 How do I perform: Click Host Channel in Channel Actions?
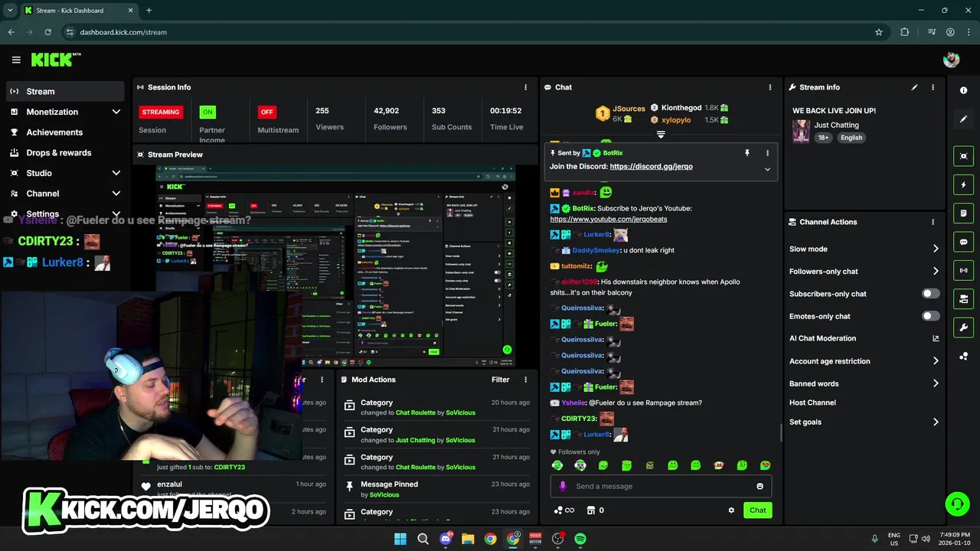click(812, 403)
